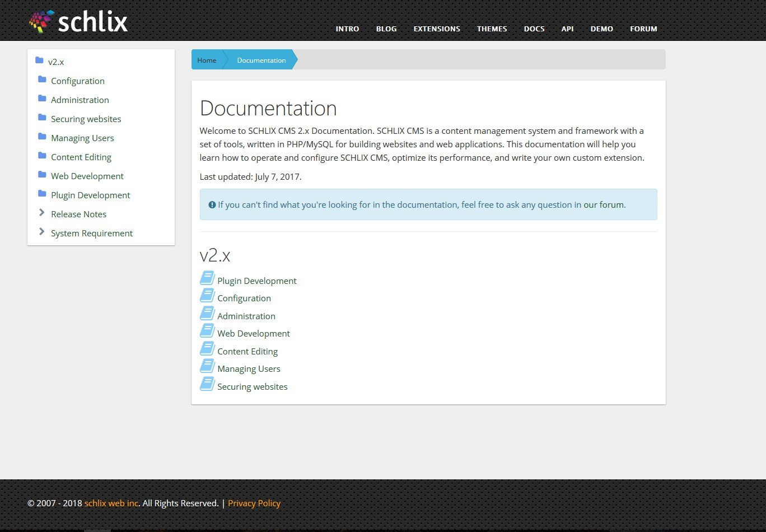
Task: Select Content Editing in the sidebar tree
Action: click(x=81, y=157)
